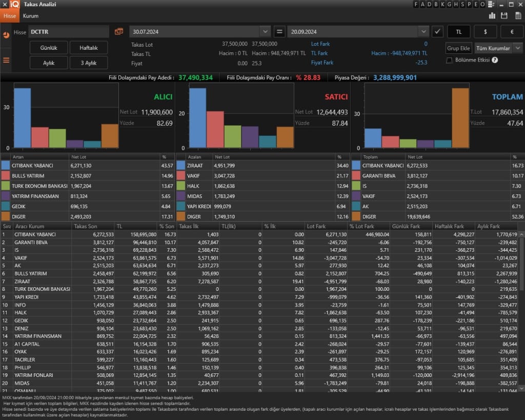Click scroll down arrow of main table
Viewport: 525px width, 420px height.
pyautogui.click(x=521, y=388)
